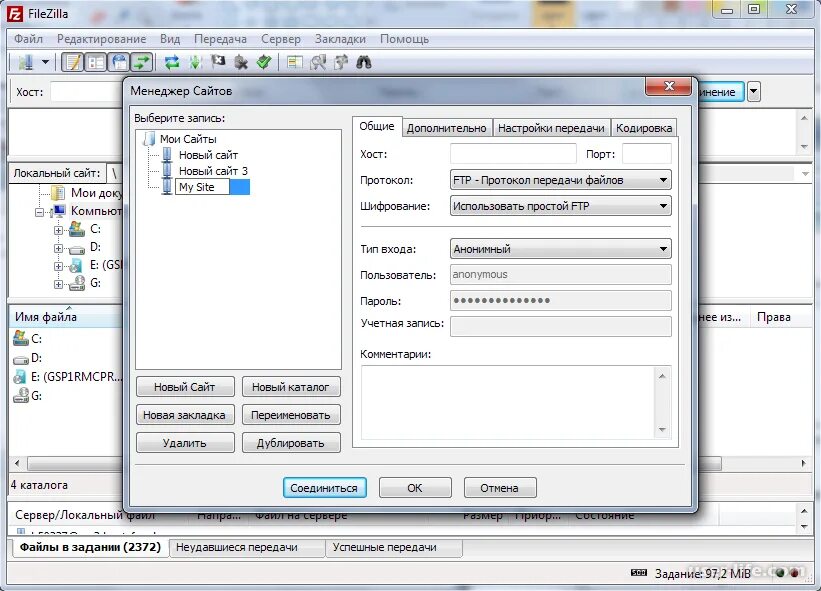Click the cancel current operation flag icon
The height and width of the screenshot is (591, 821).
[x=218, y=62]
